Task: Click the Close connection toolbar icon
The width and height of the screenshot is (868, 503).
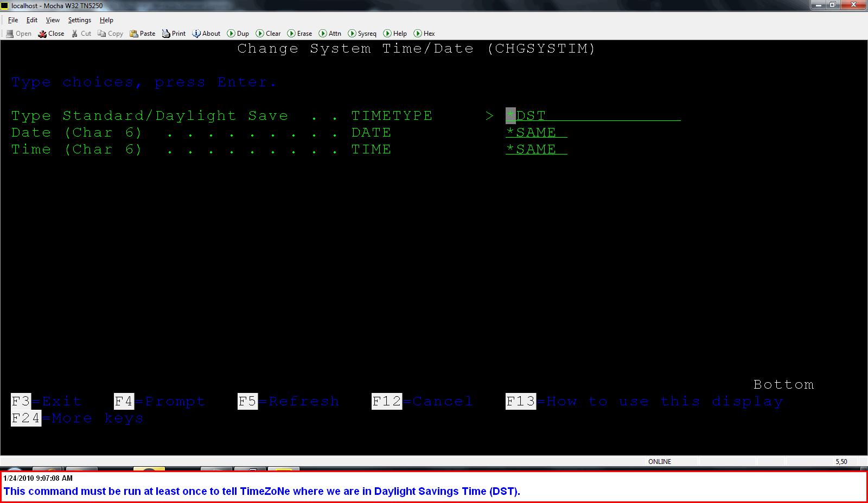Action: click(x=42, y=34)
